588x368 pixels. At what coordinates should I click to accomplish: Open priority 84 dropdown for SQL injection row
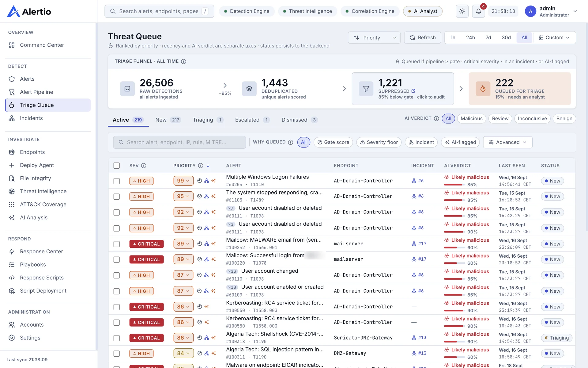tap(183, 353)
